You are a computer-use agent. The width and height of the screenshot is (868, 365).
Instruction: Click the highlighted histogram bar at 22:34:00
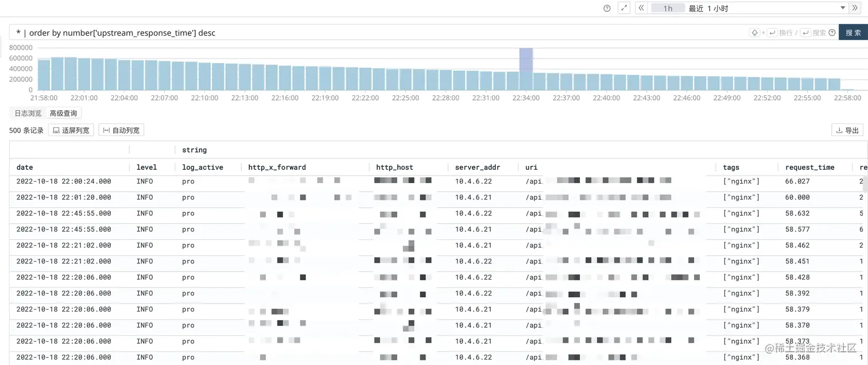click(x=526, y=69)
